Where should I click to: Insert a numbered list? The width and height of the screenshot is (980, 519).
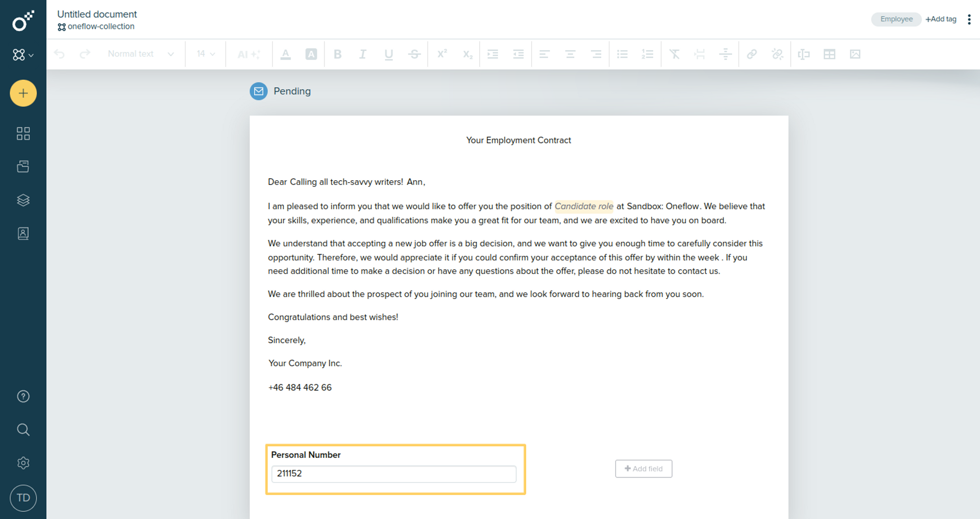pyautogui.click(x=648, y=54)
